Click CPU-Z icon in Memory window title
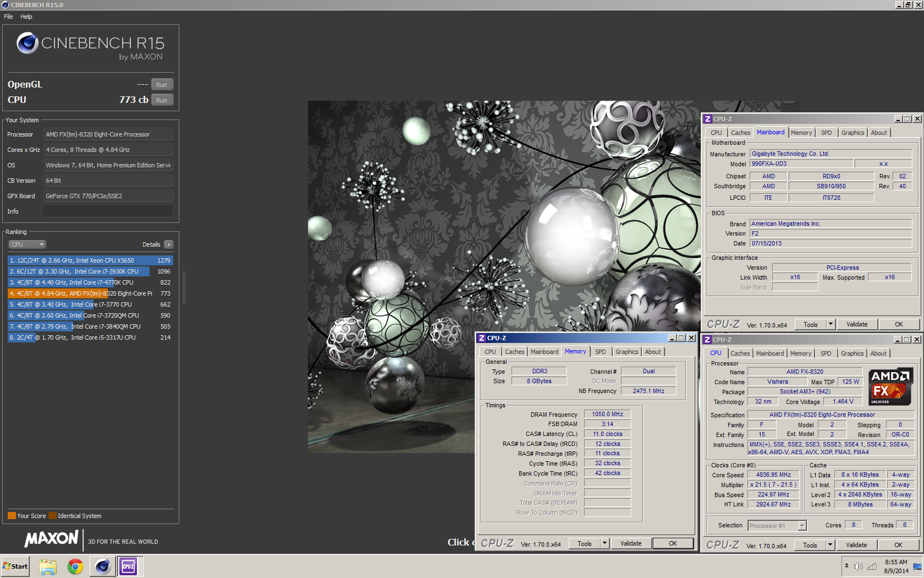This screenshot has width=924, height=578. tap(482, 338)
